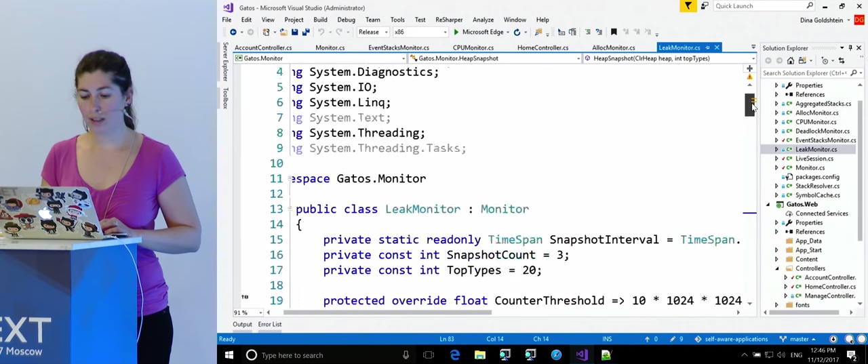Click the publish up-arrow status bar indicator
Screen dimensions: 868x364
pos(651,339)
